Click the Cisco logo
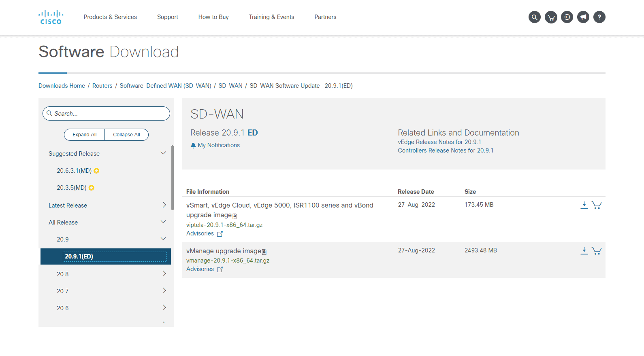644x356 pixels. [51, 17]
